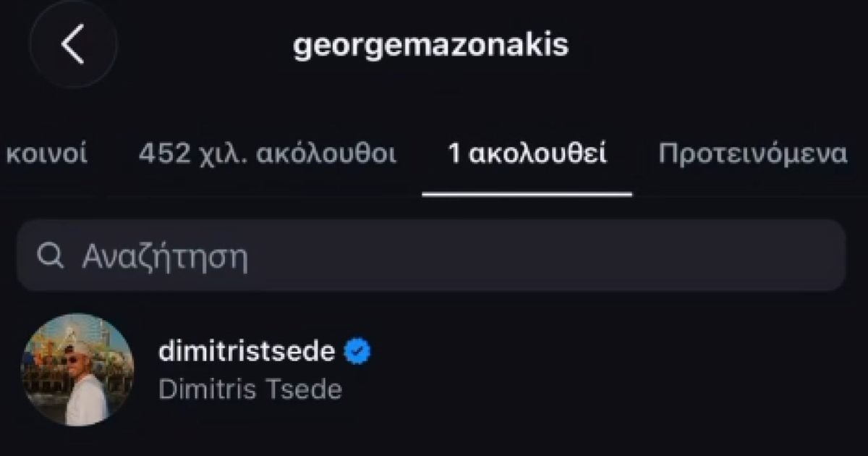868x456 pixels.
Task: Click the magnifying glass search icon
Action: click(51, 257)
